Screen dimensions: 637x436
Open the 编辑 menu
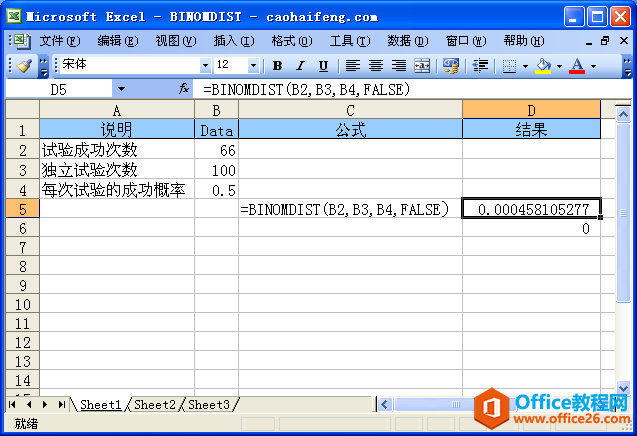118,41
